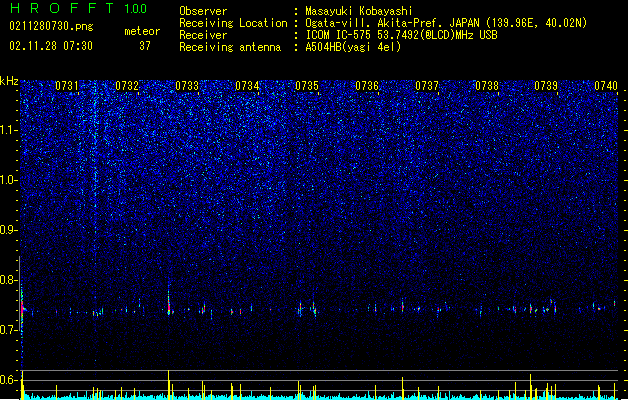Click the HROFFT title text
This screenshot has width=629, height=400.
[62, 8]
